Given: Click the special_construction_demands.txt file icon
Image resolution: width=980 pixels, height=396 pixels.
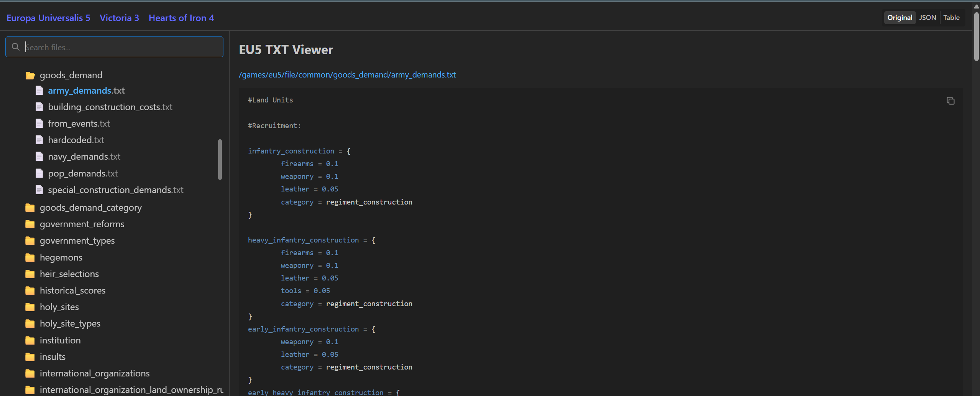Looking at the screenshot, I should click(39, 190).
